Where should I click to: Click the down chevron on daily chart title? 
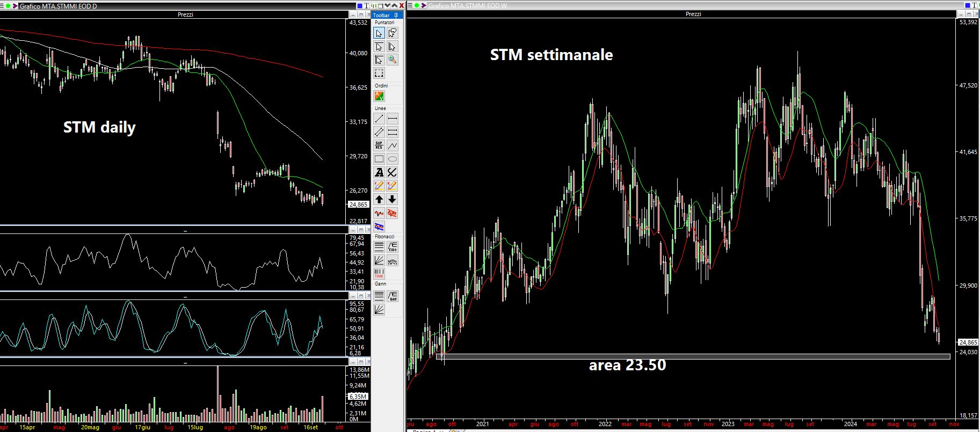tap(388, 6)
